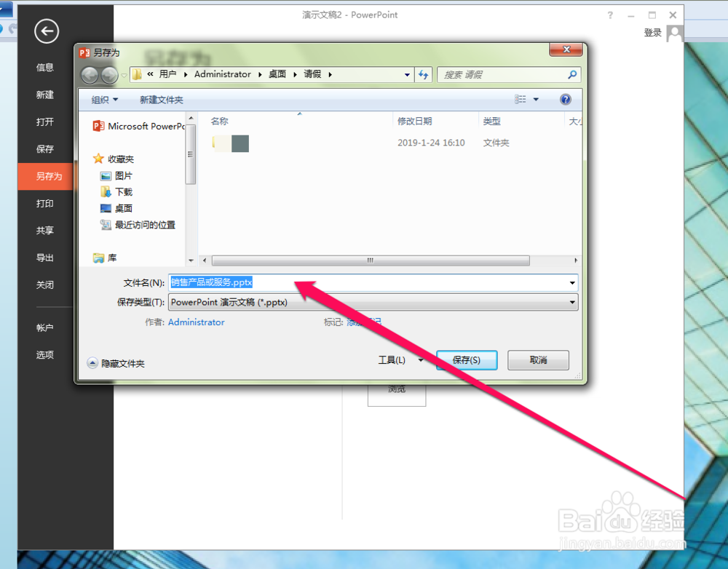Open the 图片 pictures location

click(x=117, y=176)
